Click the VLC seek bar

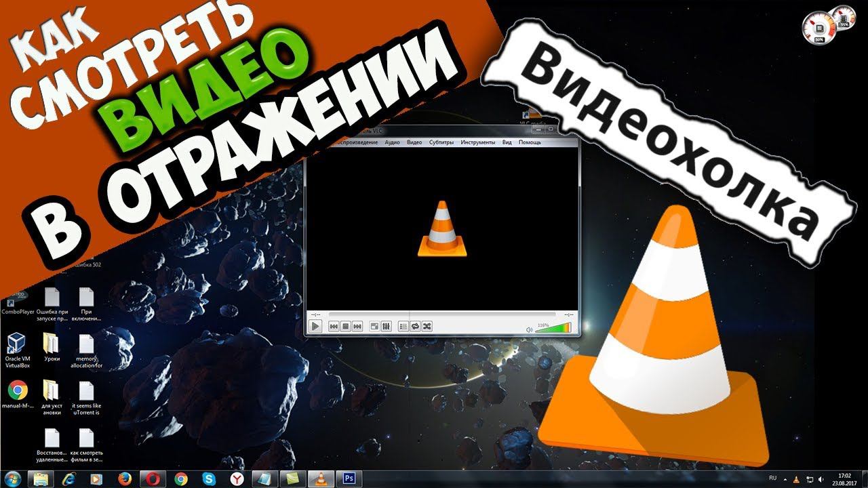(x=441, y=314)
